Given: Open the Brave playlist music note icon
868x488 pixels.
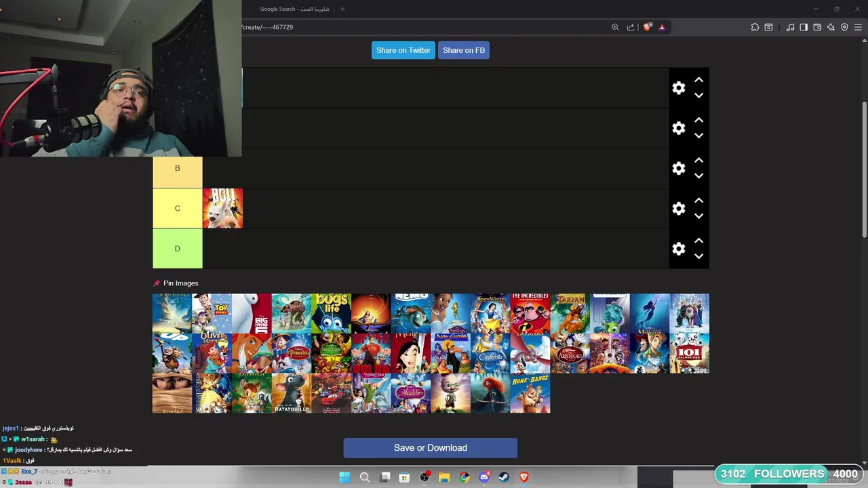Looking at the screenshot, I should pos(790,27).
